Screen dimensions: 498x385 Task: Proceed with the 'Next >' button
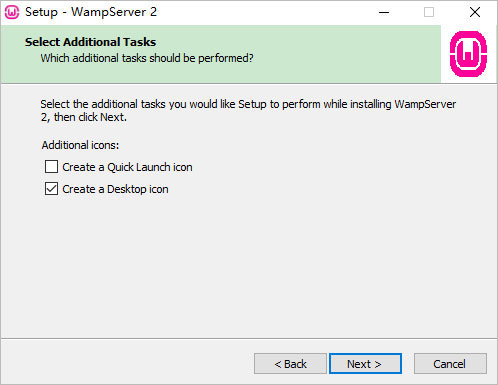365,364
